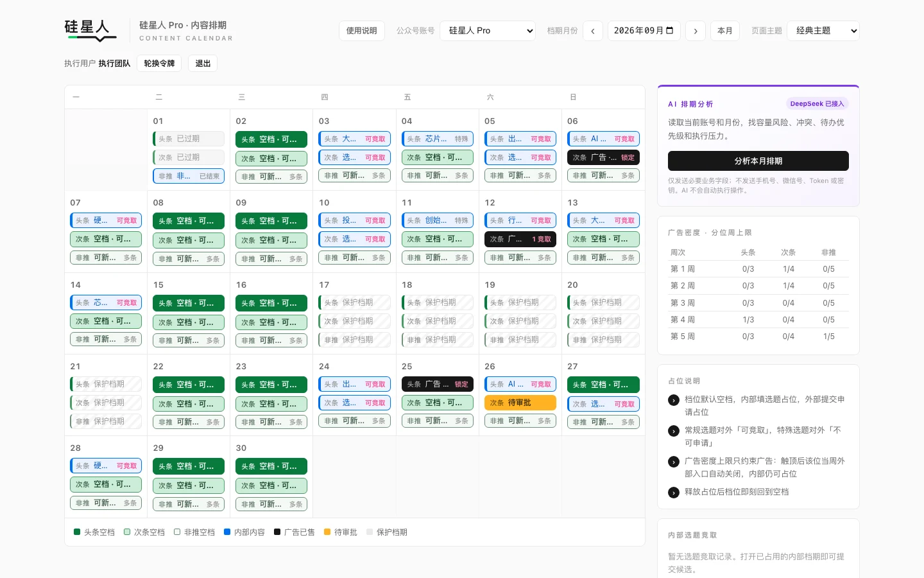Open the 待审批 次条 slot on day 26
Image resolution: width=924 pixels, height=578 pixels.
tap(520, 403)
